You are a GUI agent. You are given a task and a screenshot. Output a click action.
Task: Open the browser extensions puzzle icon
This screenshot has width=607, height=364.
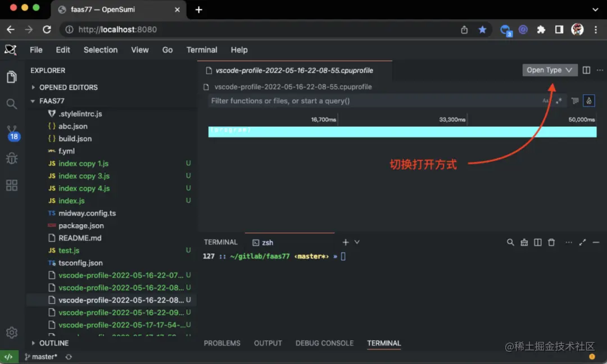click(541, 29)
